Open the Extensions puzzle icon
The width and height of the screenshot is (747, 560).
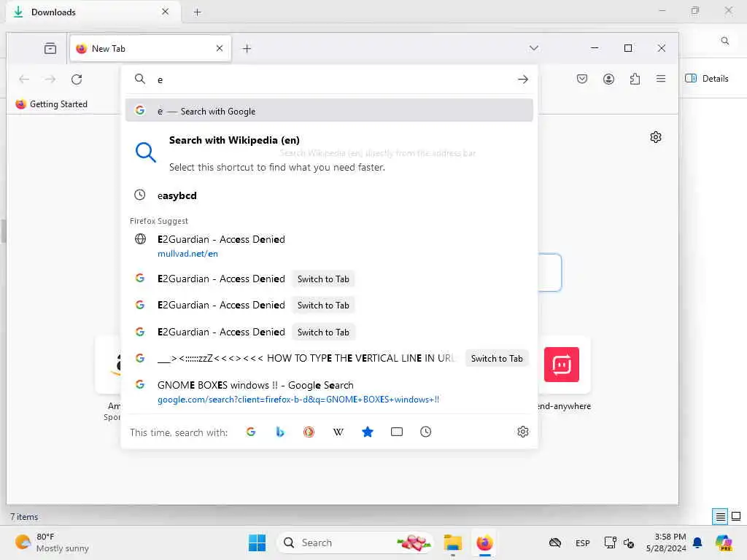pos(635,79)
